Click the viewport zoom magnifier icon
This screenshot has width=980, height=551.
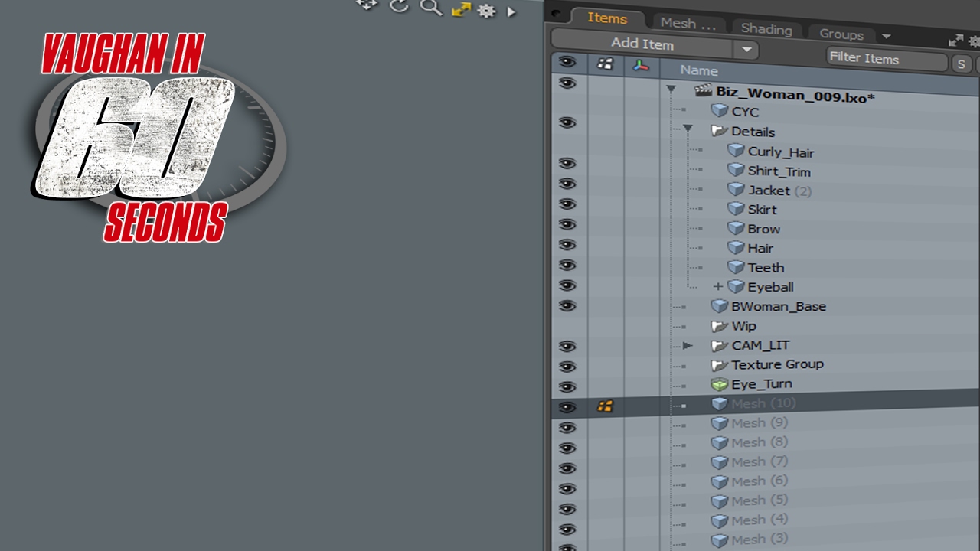click(x=432, y=8)
